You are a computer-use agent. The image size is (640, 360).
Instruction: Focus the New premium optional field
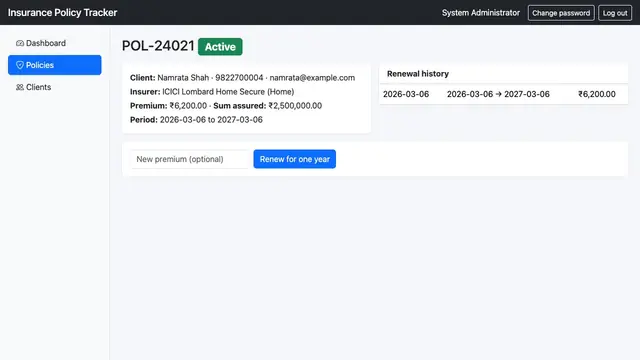pyautogui.click(x=190, y=159)
